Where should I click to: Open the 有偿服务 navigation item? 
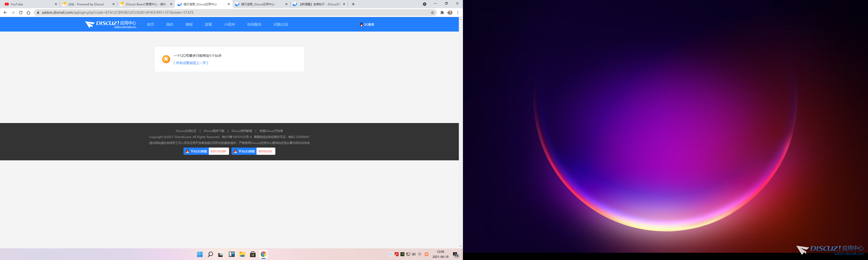[254, 25]
